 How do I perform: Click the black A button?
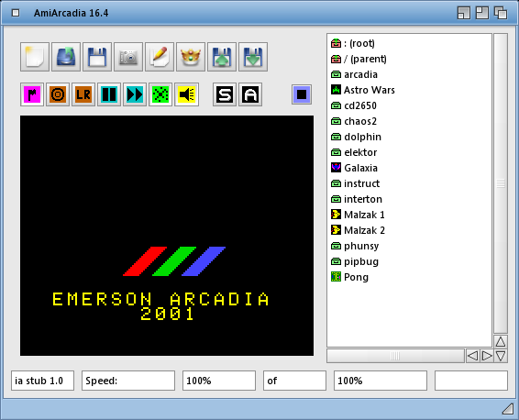(250, 94)
